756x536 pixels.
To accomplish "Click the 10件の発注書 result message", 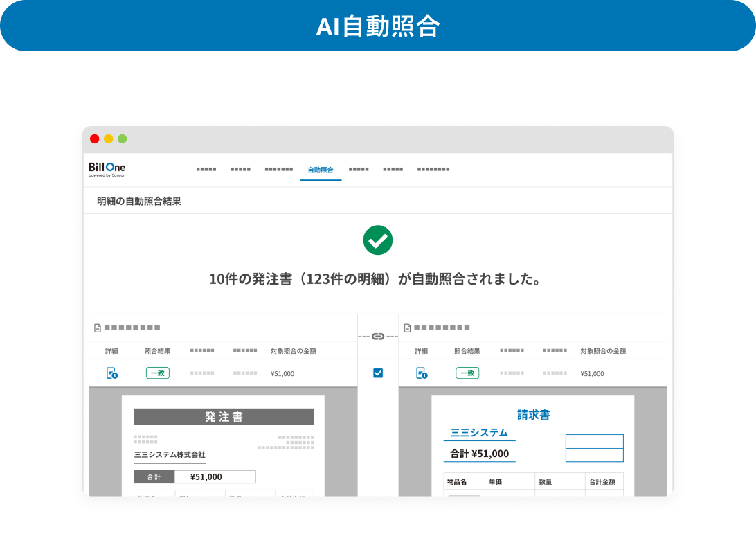I will (x=376, y=279).
